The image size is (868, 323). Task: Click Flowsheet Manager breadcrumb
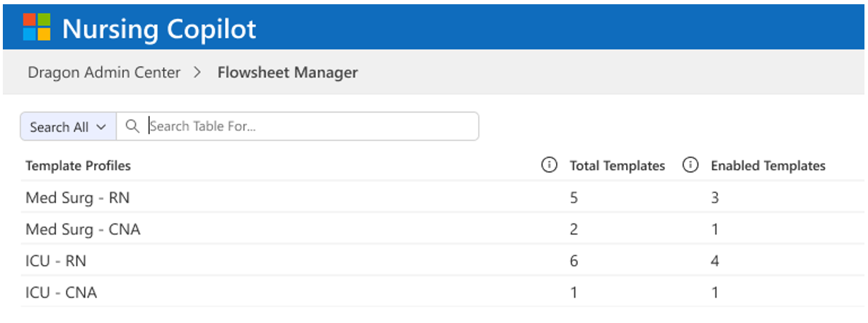click(287, 72)
